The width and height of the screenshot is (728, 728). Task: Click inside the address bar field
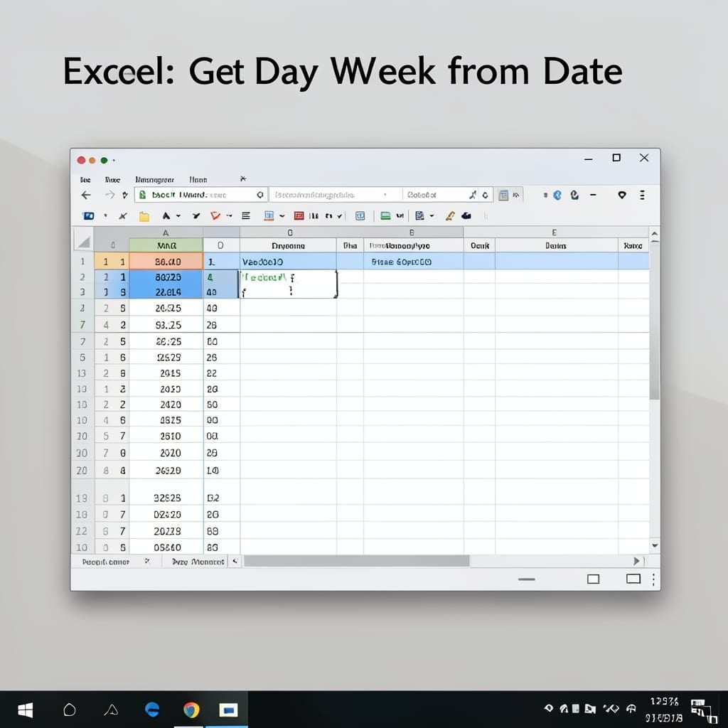[x=201, y=195]
